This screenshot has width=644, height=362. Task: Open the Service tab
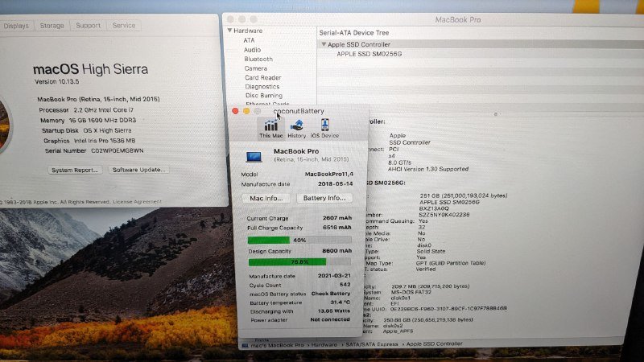124,26
